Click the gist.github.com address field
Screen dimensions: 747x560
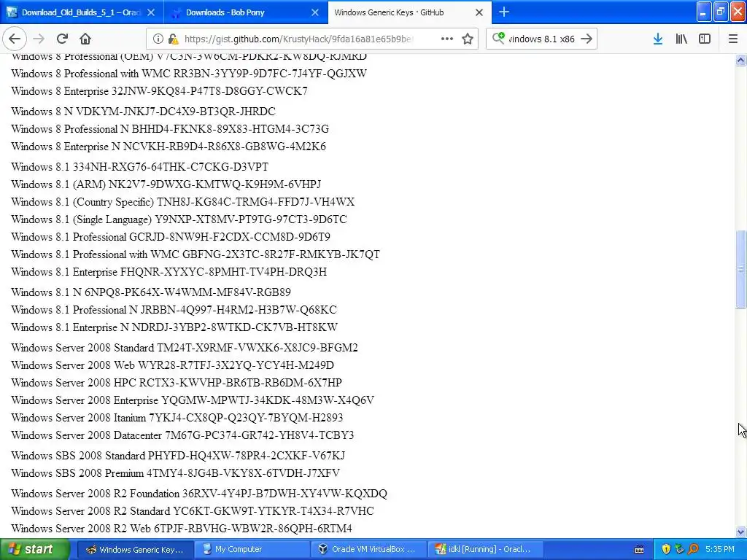[x=298, y=39]
